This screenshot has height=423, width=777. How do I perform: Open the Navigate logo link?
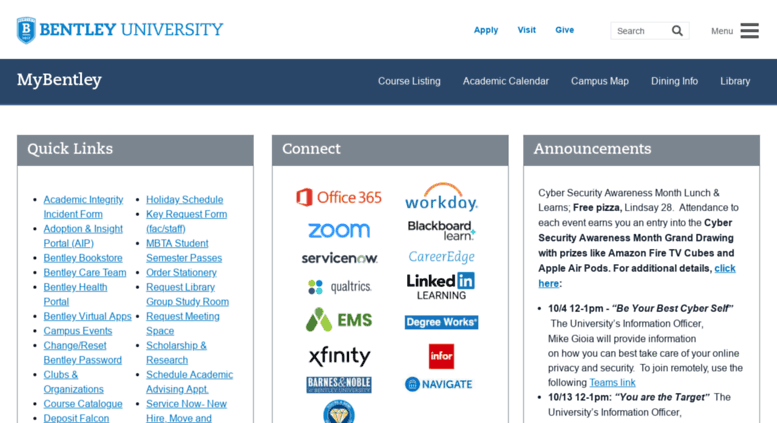tap(439, 384)
